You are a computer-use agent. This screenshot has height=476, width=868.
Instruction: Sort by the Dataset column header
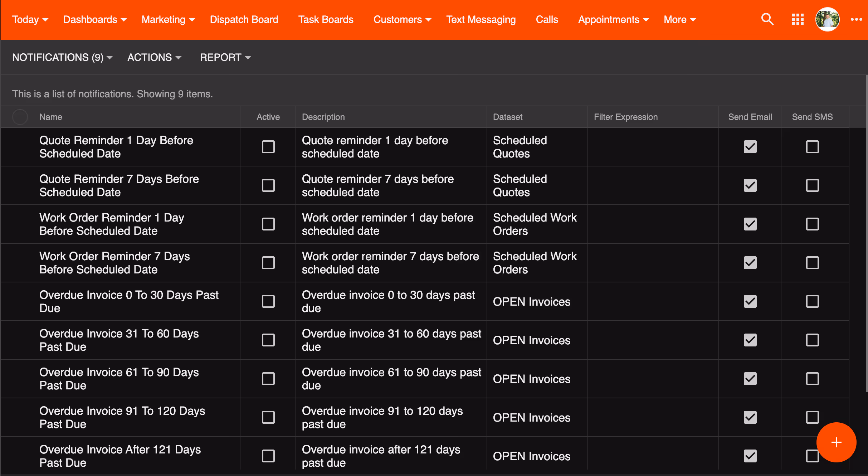point(507,117)
